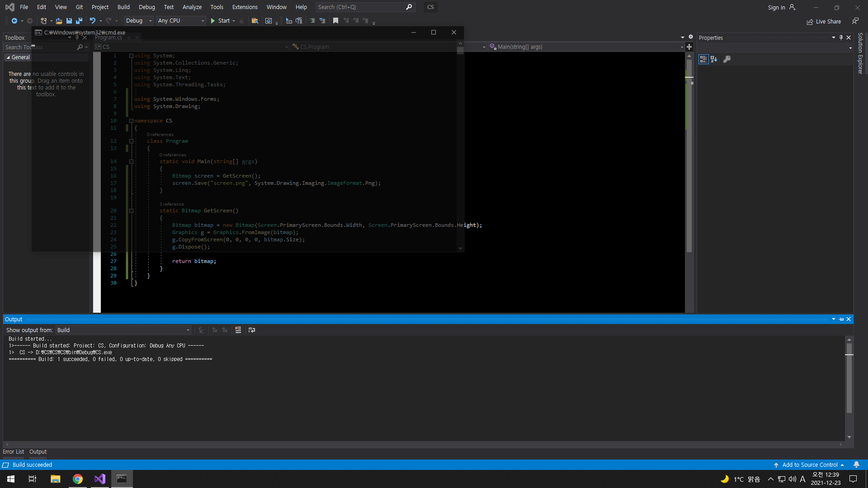Open Chrome from the Windows taskbar
Screen dimensions: 868x488
pyautogui.click(x=78, y=479)
